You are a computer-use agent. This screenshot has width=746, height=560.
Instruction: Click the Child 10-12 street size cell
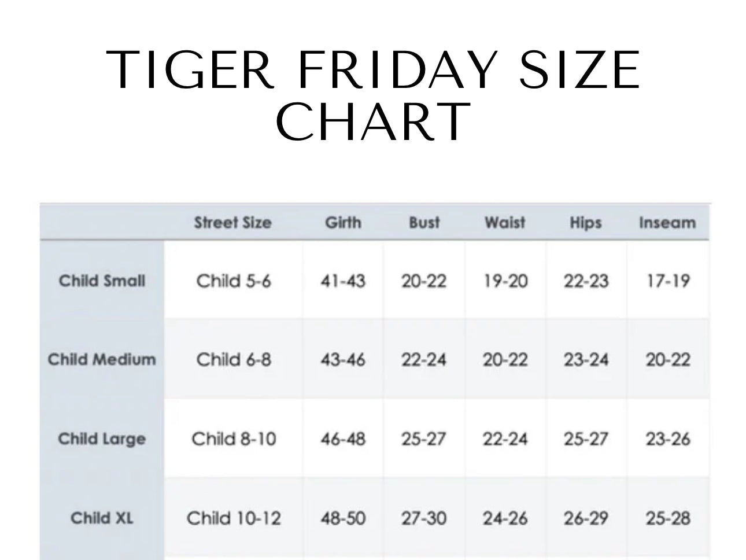point(234,518)
